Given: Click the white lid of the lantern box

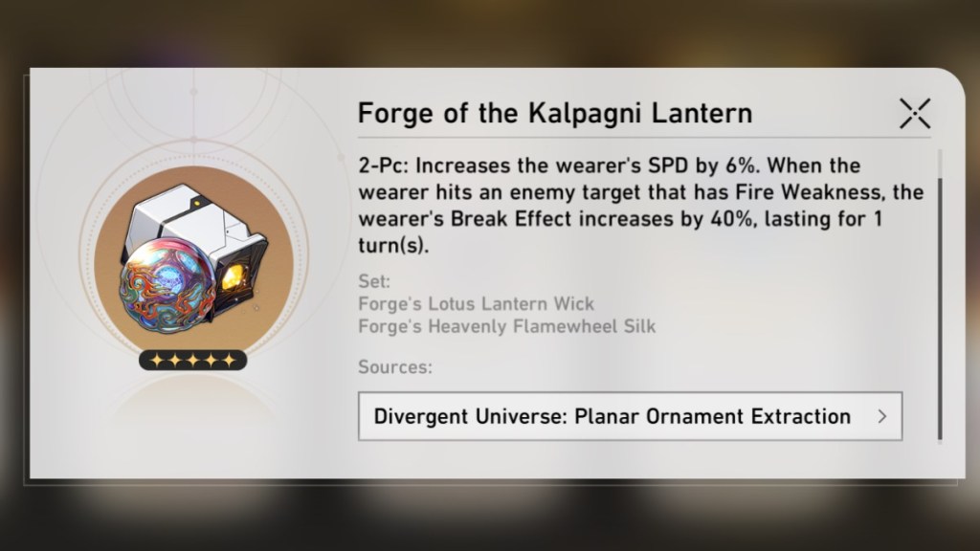Looking at the screenshot, I should [x=188, y=215].
